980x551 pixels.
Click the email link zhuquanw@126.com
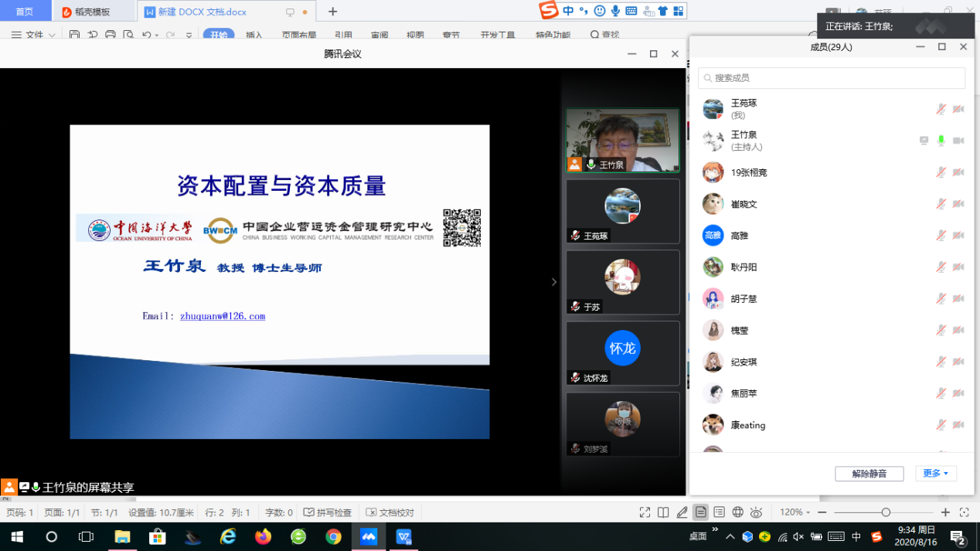click(223, 316)
